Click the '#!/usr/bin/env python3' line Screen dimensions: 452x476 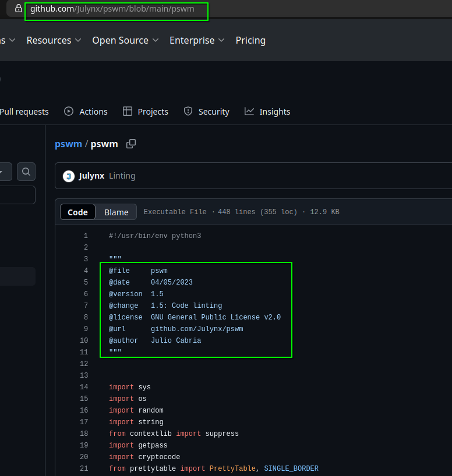click(155, 236)
